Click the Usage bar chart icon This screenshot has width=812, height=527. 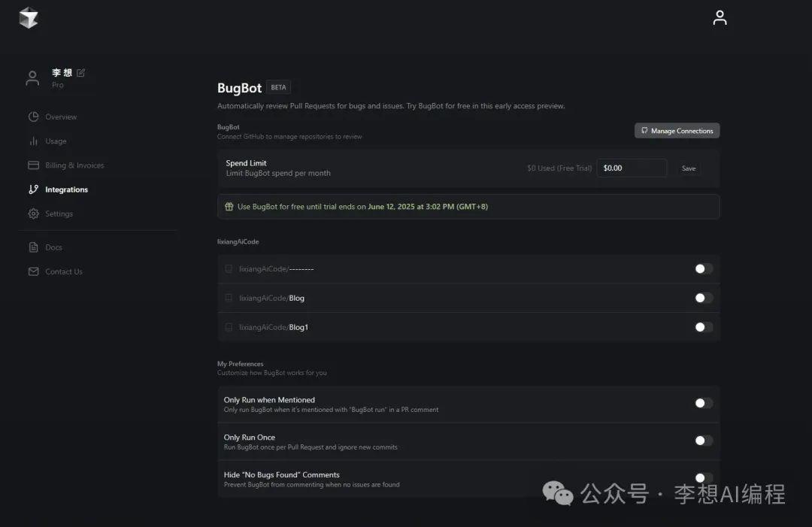point(33,141)
